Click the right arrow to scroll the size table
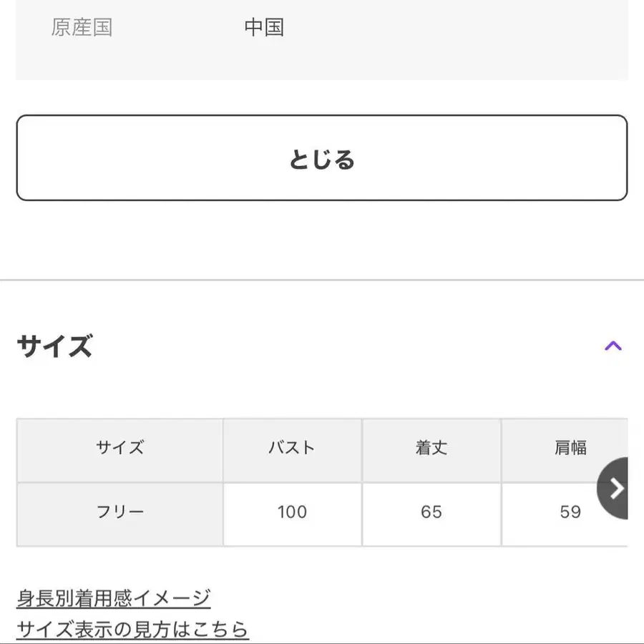 (614, 489)
